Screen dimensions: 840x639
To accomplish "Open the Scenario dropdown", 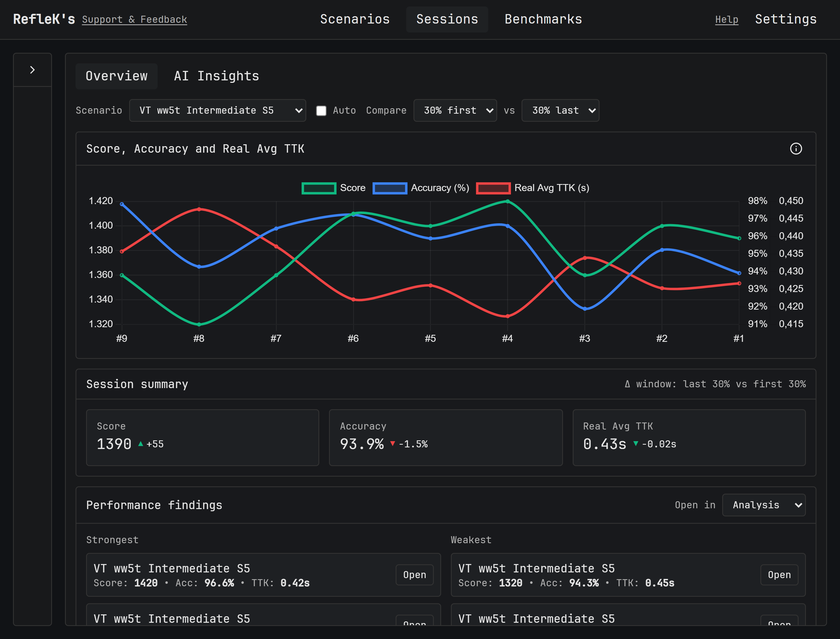I will click(x=217, y=111).
